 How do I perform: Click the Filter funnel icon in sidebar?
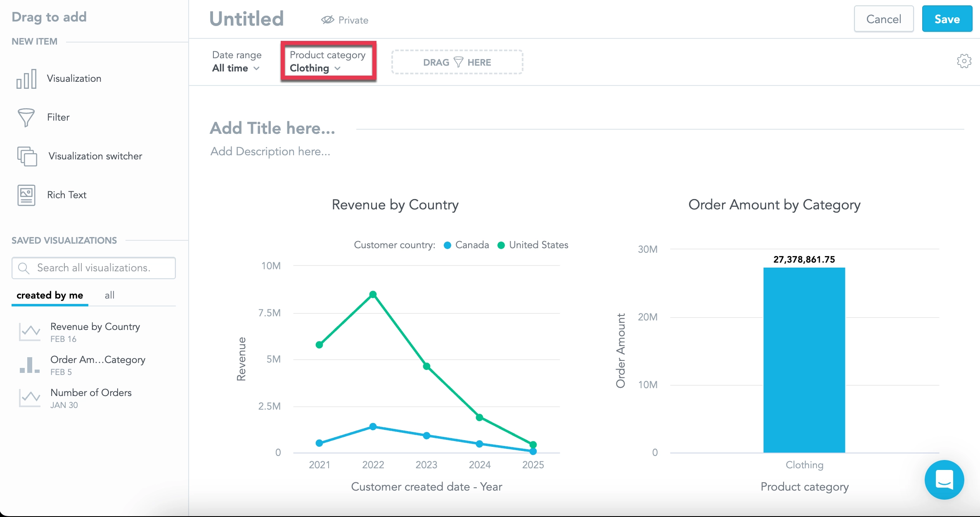point(26,117)
